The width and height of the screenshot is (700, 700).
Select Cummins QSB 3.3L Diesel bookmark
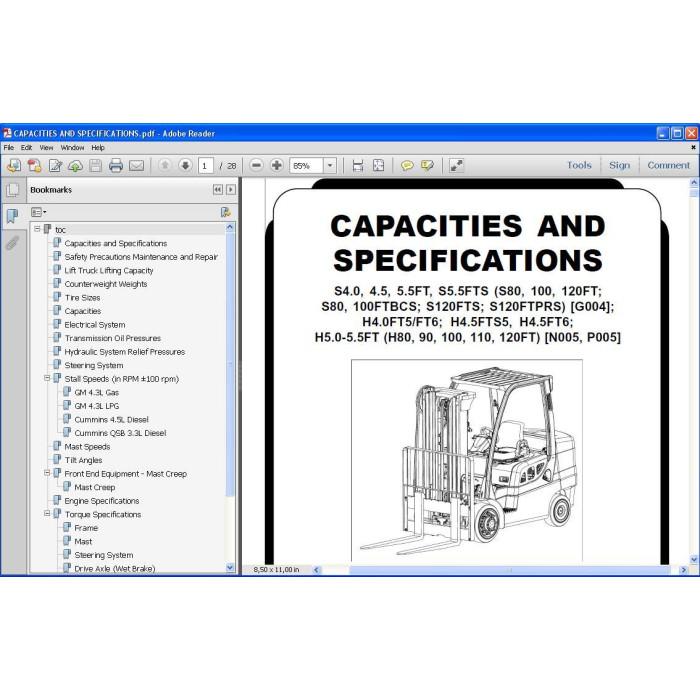click(120, 433)
